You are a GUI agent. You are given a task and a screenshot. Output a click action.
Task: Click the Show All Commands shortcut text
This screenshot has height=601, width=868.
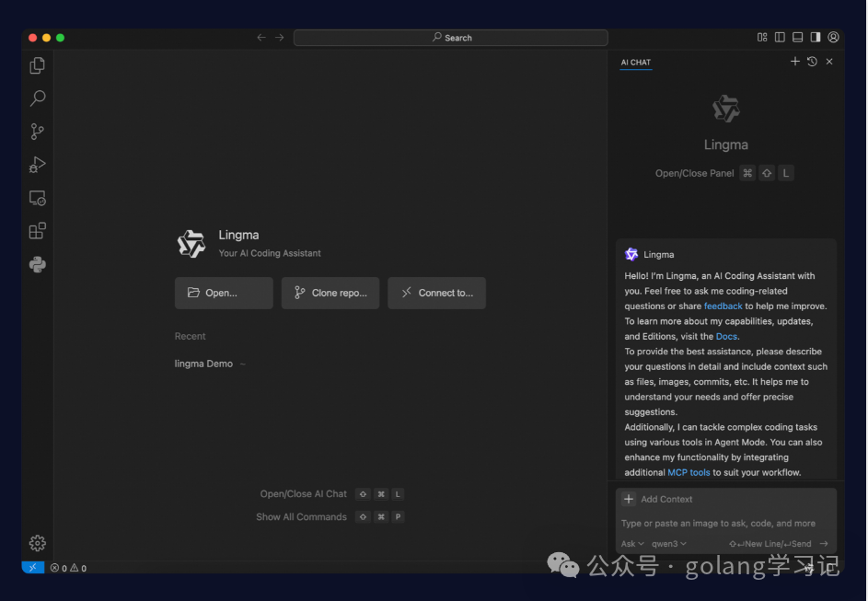click(301, 517)
